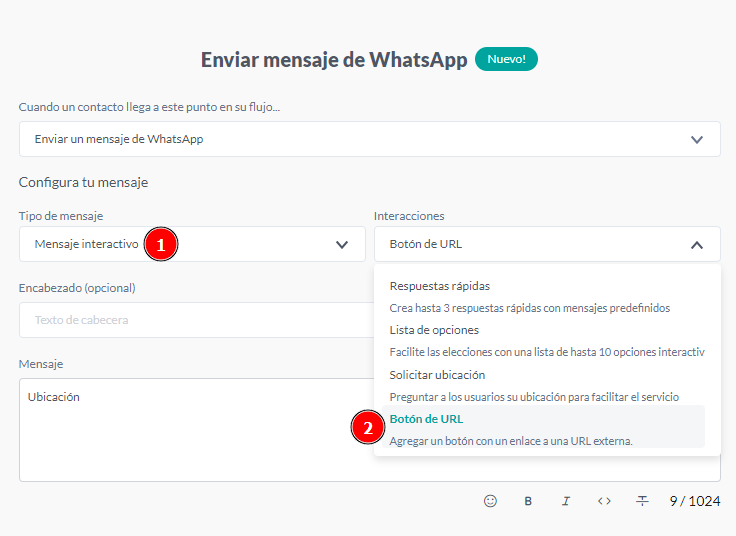Click the red numbered marker 1
Viewport: 736px width, 536px height.
tap(161, 244)
